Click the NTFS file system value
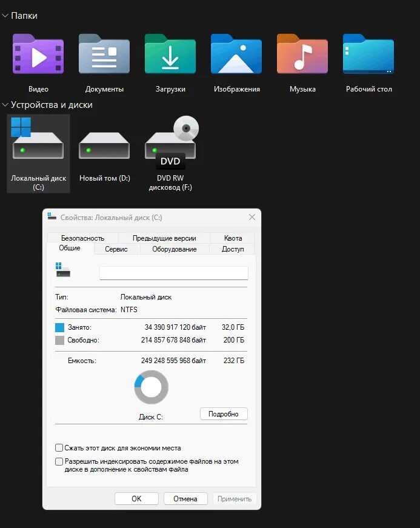The image size is (420, 528). click(x=129, y=309)
